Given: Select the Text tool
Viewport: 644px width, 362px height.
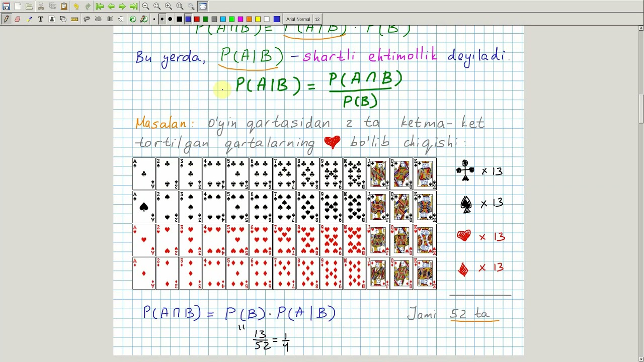Looking at the screenshot, I should click(41, 19).
